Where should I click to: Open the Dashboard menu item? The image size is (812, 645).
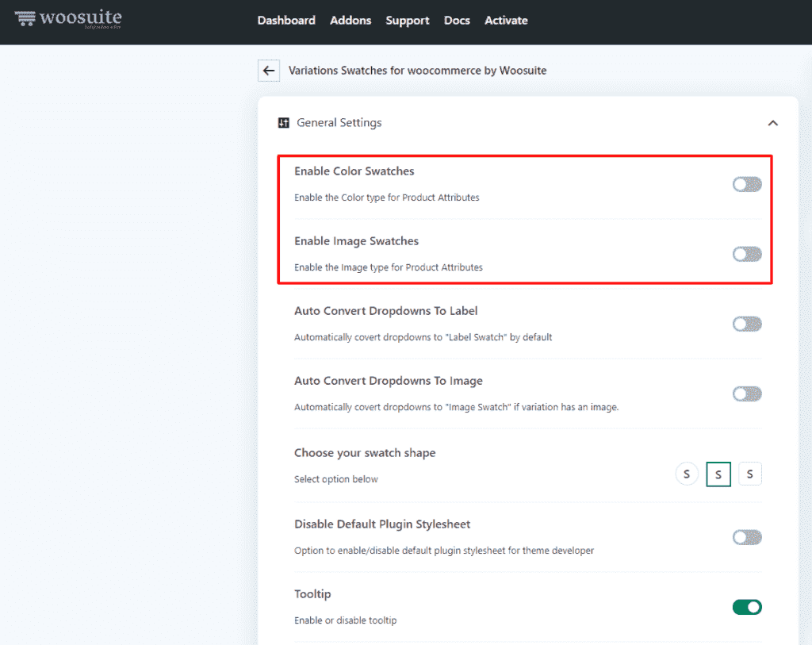coord(286,20)
